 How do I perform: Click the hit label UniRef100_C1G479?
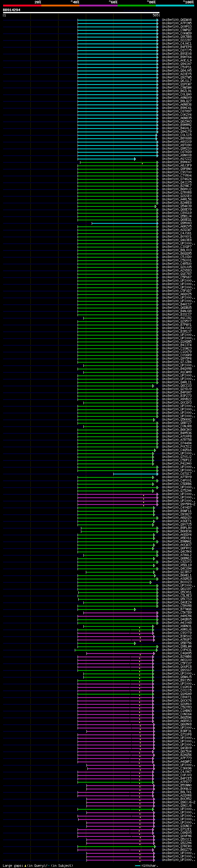tap(177, 352)
